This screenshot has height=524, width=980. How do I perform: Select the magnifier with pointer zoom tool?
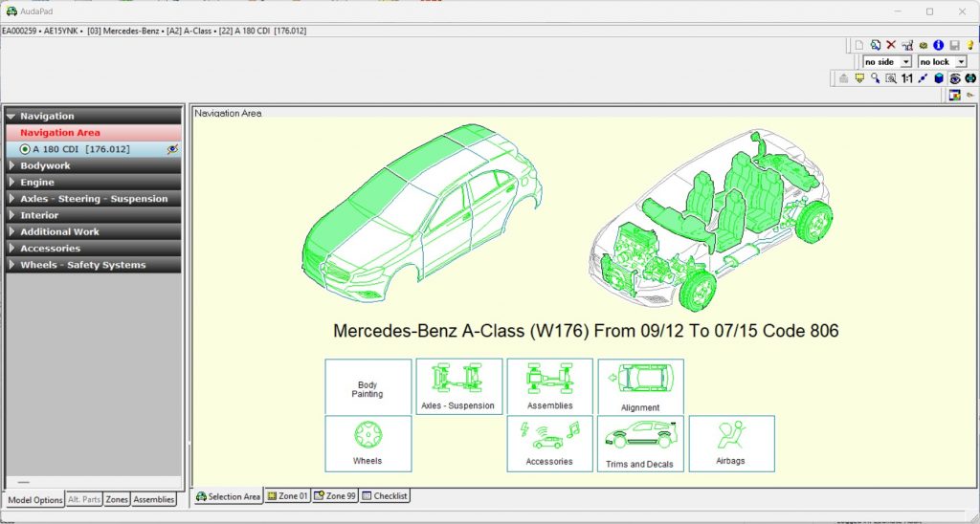click(x=875, y=78)
